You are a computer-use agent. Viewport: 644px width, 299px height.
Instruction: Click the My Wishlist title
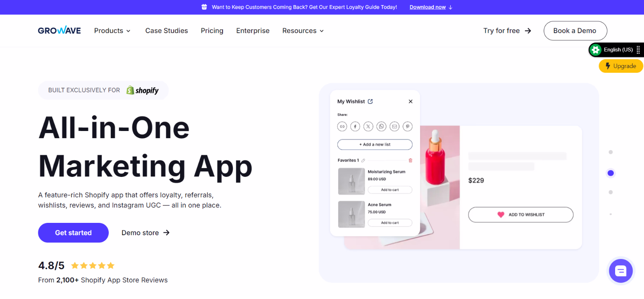point(351,101)
